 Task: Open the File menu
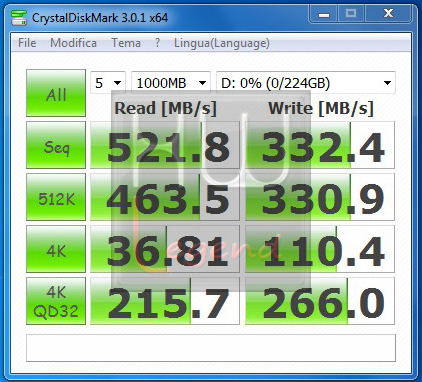27,43
